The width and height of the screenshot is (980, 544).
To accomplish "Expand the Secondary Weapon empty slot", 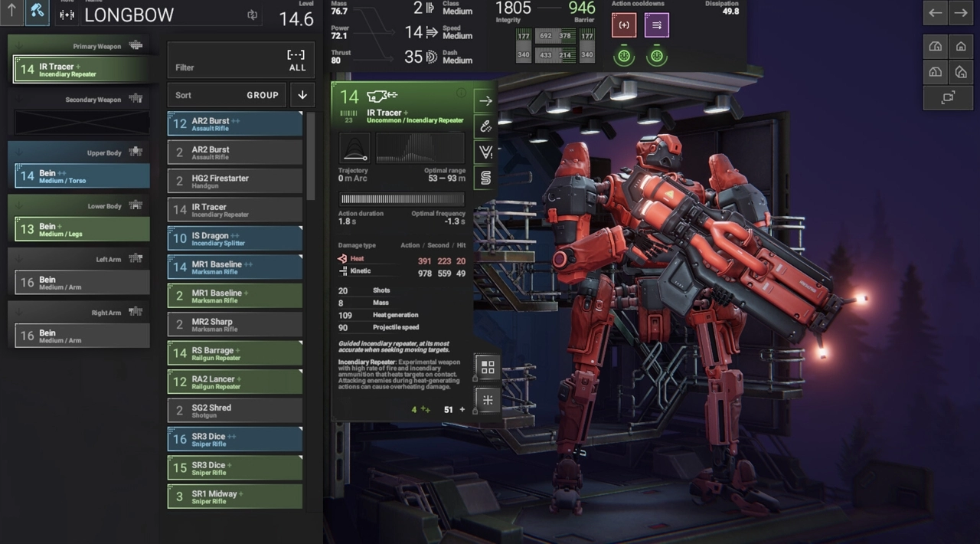I will (x=82, y=123).
